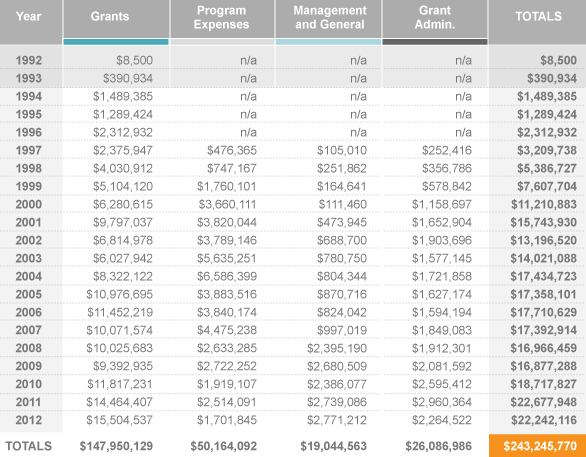This screenshot has width=586, height=457.
Task: Click the 2012 year row label
Action: [28, 420]
